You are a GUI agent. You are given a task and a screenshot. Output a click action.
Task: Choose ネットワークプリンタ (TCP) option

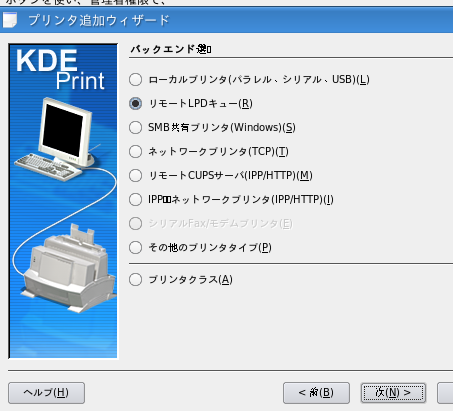pos(135,152)
